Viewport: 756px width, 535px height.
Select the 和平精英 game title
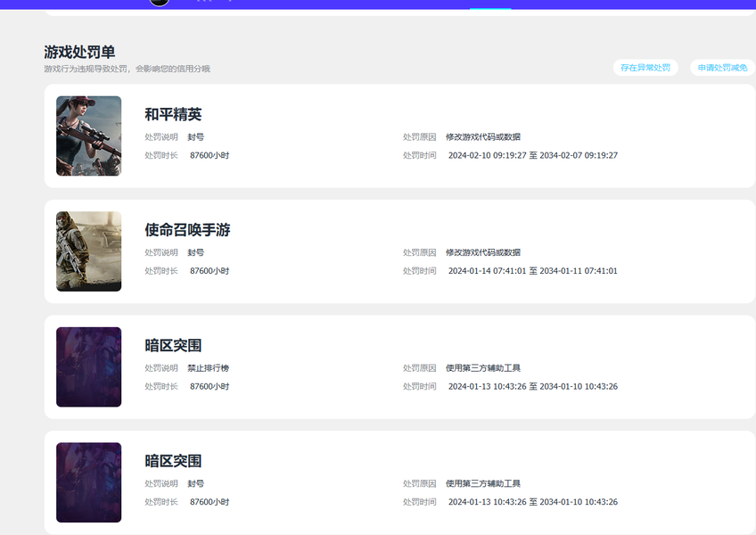point(173,114)
